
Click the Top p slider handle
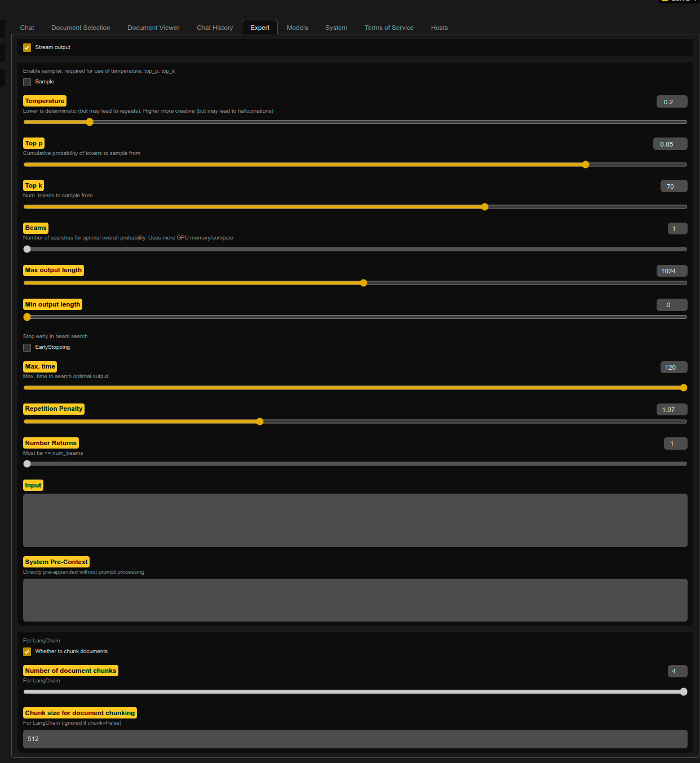pyautogui.click(x=585, y=164)
